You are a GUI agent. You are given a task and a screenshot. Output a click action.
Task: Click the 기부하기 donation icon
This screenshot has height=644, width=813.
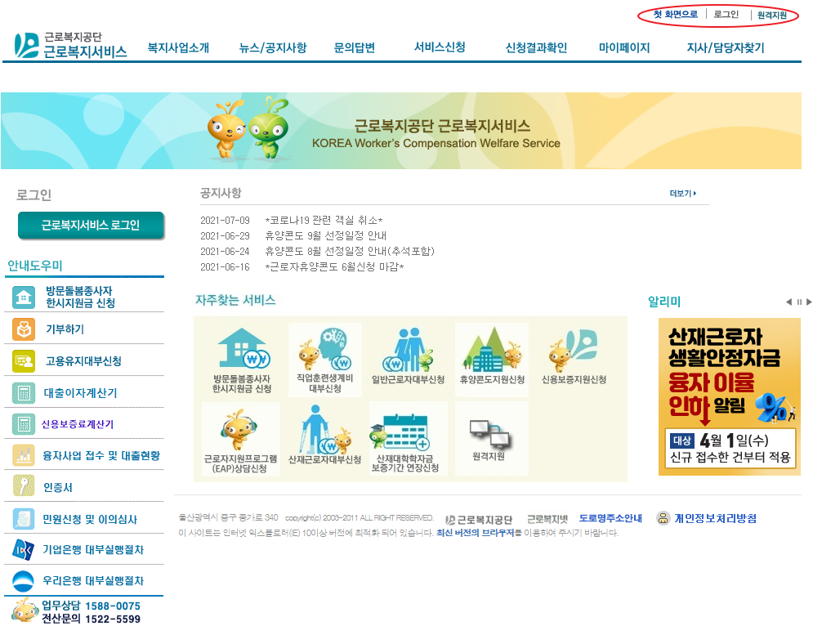coord(24,329)
